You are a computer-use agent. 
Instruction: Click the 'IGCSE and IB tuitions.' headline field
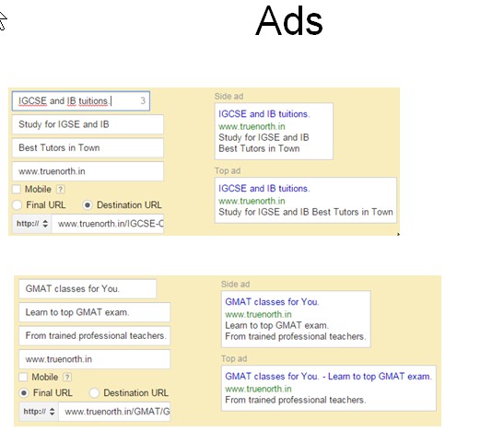tap(81, 101)
